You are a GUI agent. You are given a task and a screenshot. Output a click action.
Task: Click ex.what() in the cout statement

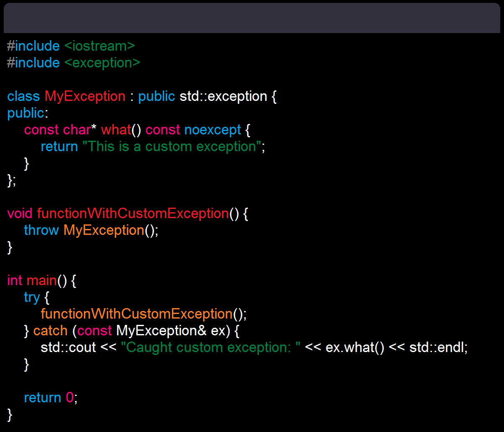(355, 347)
